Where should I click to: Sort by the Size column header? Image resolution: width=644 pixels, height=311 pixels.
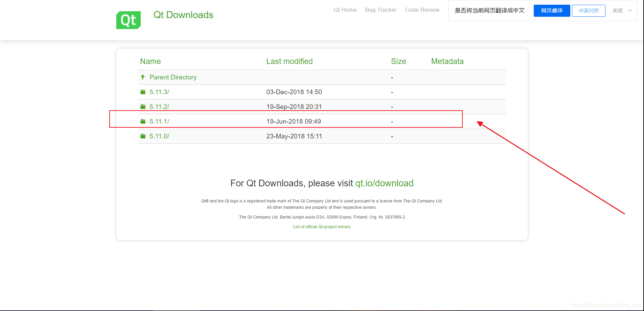(x=398, y=61)
